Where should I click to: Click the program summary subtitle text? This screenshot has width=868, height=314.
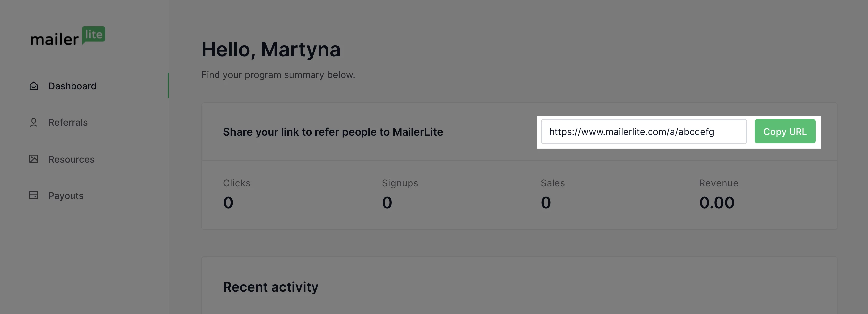click(278, 75)
